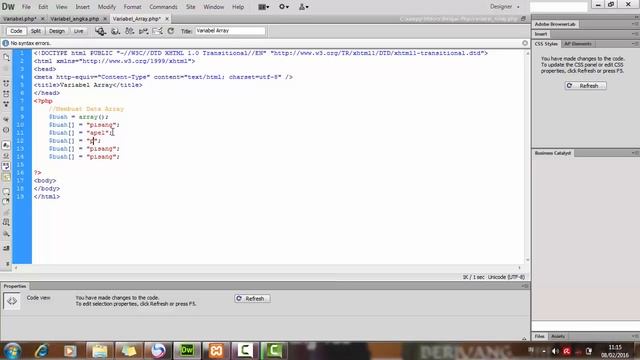Select the AP Elements panel tab

pyautogui.click(x=578, y=44)
